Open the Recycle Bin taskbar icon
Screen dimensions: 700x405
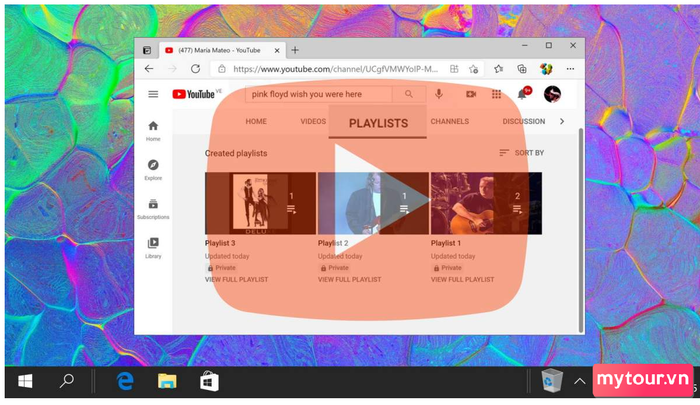(x=552, y=381)
